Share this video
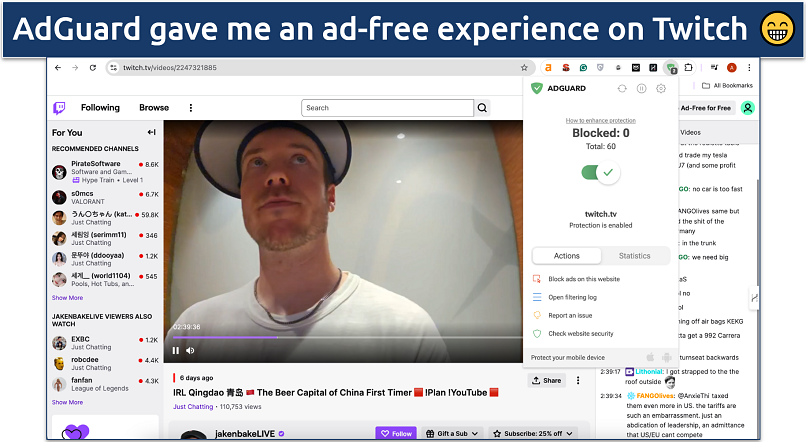Screen dimensions: 806x442 click(x=546, y=380)
